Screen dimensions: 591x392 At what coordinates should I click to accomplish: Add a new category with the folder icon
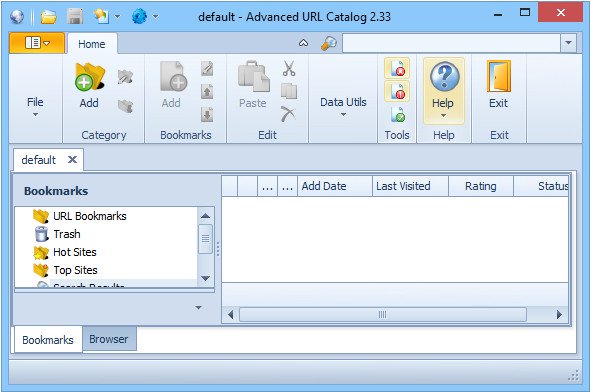pyautogui.click(x=89, y=86)
